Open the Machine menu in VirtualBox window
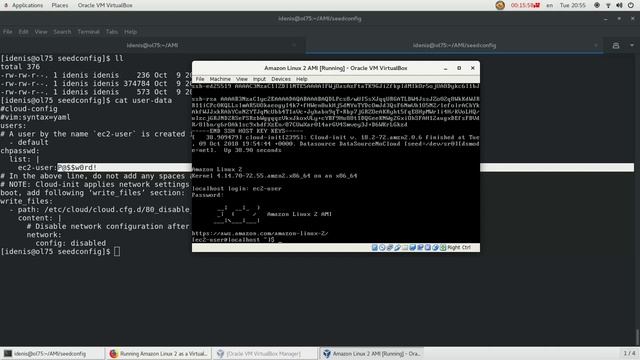 [220, 79]
